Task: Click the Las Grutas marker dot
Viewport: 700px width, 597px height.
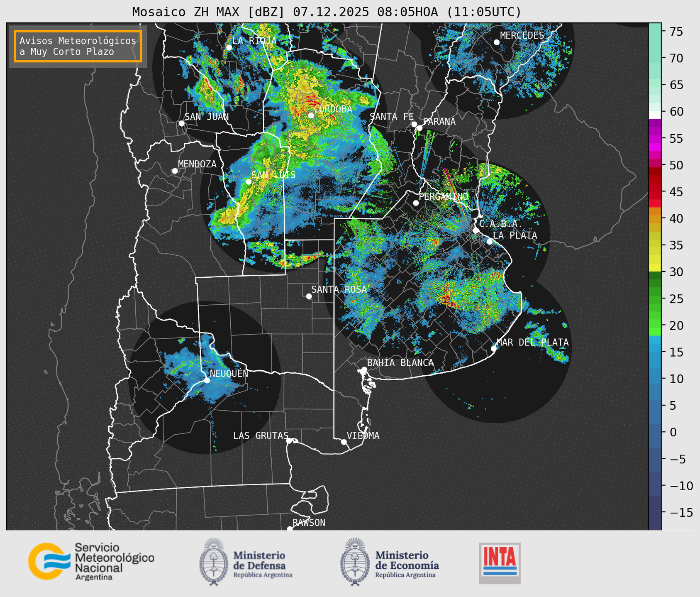Action: (x=289, y=441)
